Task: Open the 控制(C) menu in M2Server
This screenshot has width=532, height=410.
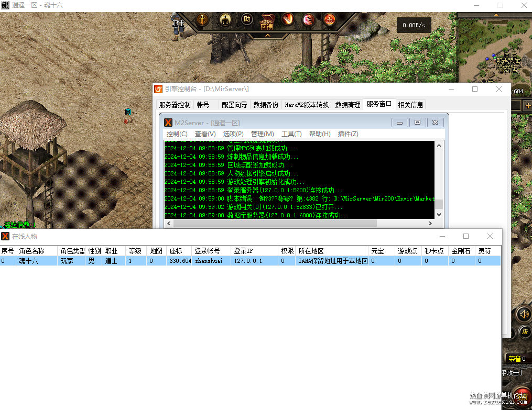Action: 177,134
